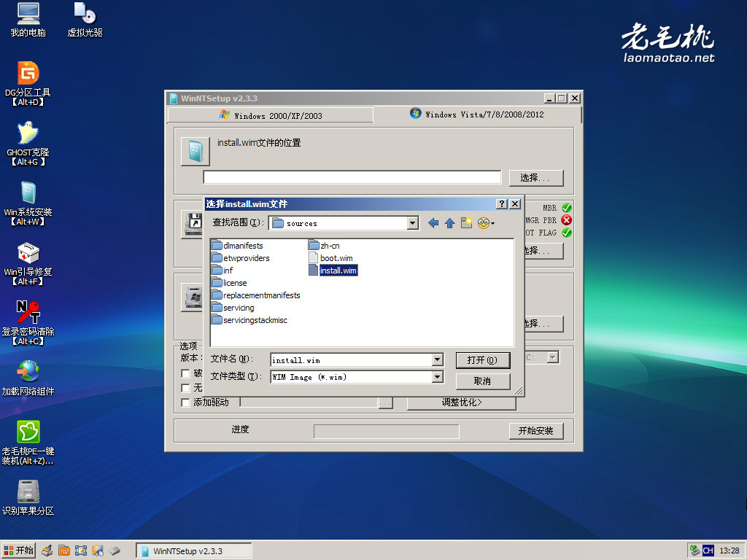Toggle the checkbox beside 破
The height and width of the screenshot is (560, 747).
(186, 373)
